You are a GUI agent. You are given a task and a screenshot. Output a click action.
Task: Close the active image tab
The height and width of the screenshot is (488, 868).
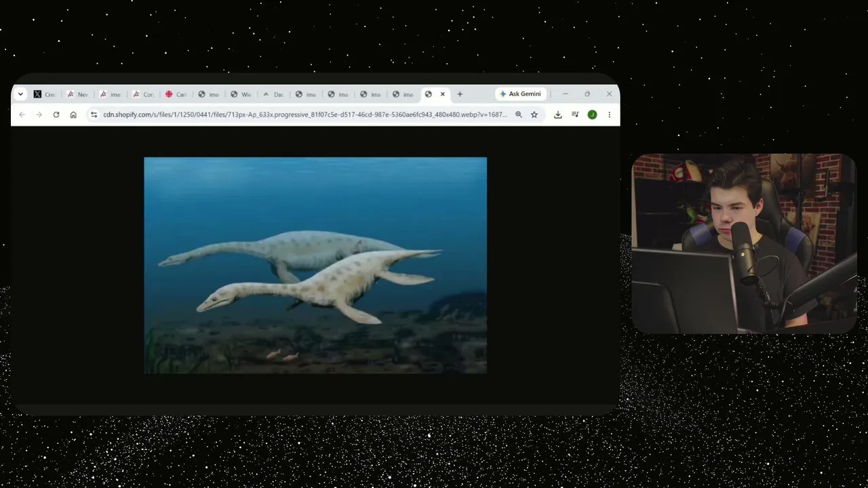[x=443, y=94]
